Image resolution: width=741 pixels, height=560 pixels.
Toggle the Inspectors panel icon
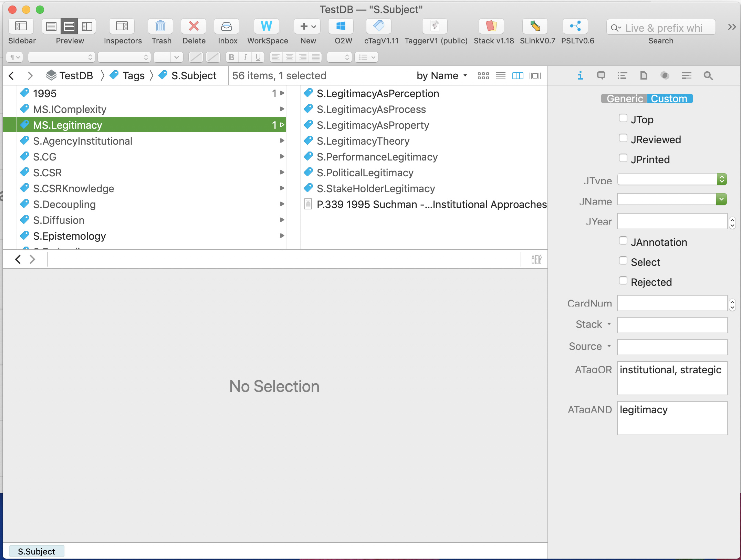122,27
